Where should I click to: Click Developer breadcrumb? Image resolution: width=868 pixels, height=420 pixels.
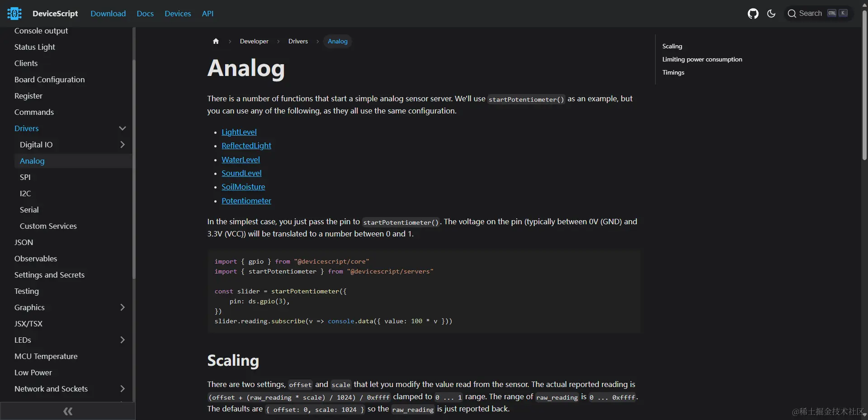tap(254, 41)
